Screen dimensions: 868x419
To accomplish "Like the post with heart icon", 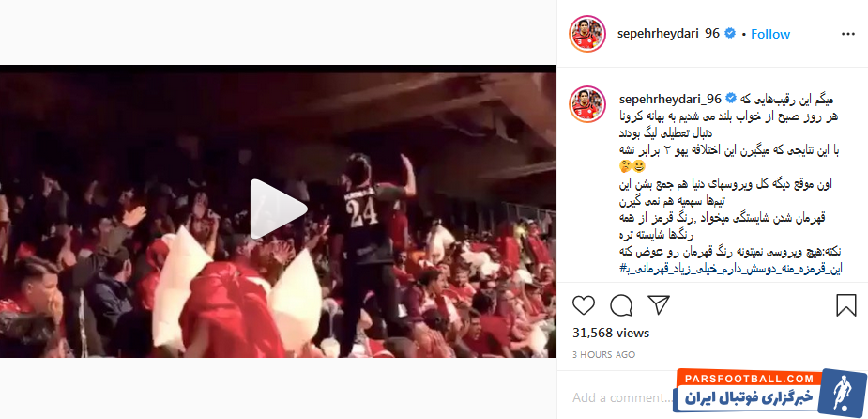I will click(583, 305).
